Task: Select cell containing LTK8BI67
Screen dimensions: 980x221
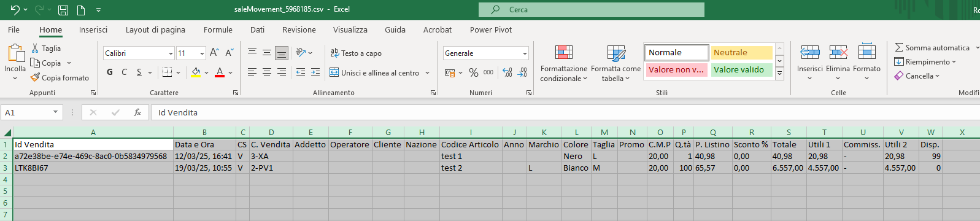Action: [93, 168]
